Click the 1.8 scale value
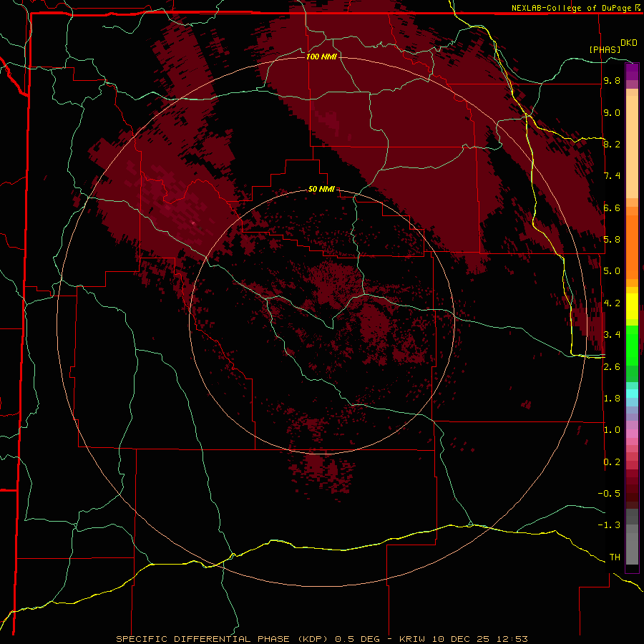Viewport: 644px width, 644px height. [x=612, y=399]
